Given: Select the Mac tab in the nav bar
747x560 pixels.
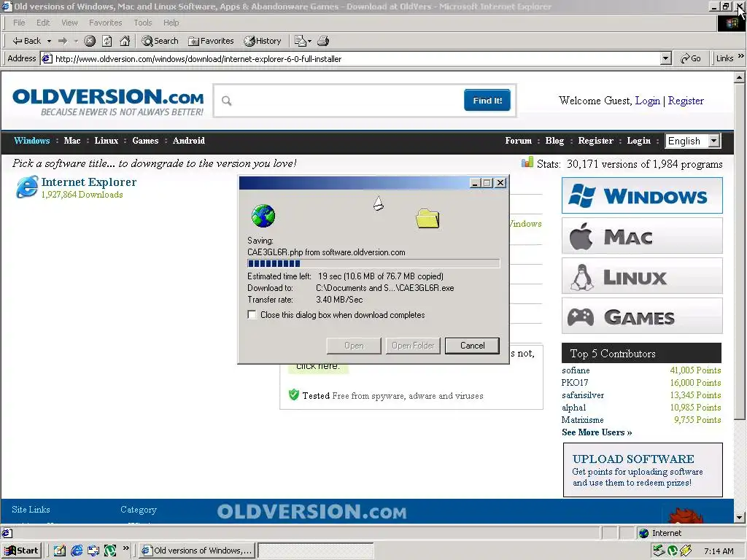Looking at the screenshot, I should click(x=72, y=141).
